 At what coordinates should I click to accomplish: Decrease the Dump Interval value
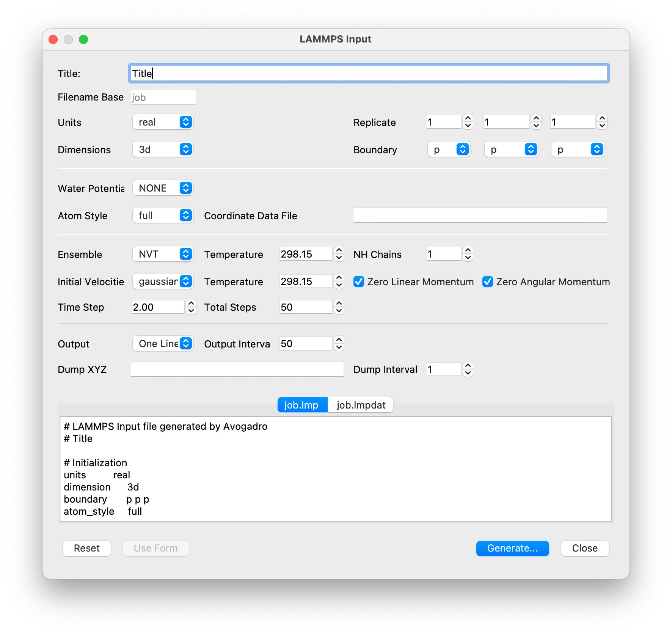click(x=468, y=373)
